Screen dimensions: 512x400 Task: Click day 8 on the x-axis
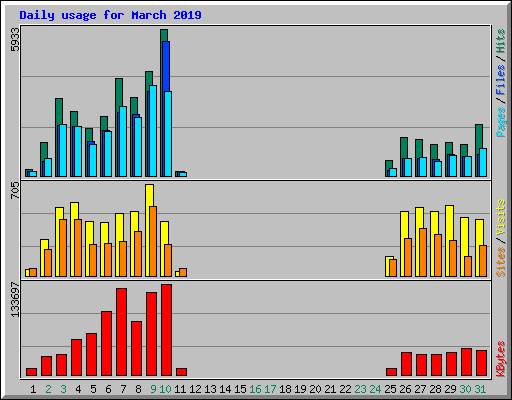click(x=138, y=389)
